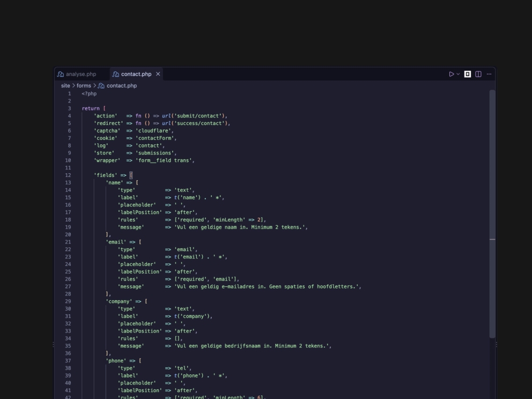
Task: Click the 'contactForm' cookie value
Action: tap(156, 138)
